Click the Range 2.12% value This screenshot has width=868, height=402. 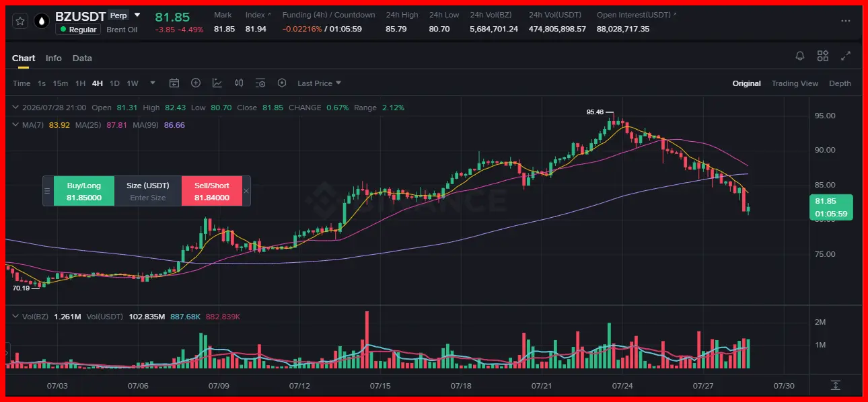[x=393, y=108]
